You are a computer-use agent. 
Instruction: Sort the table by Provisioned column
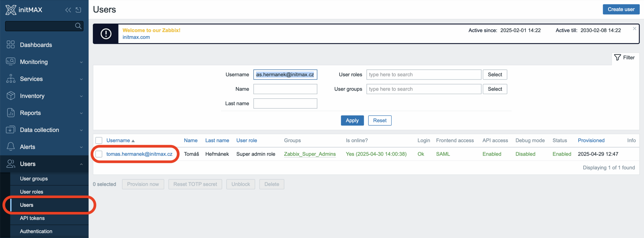(591, 140)
